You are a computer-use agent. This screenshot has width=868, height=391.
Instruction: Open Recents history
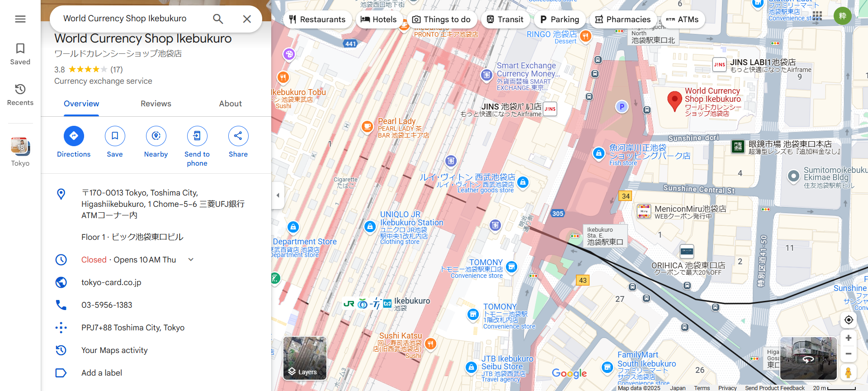(20, 95)
